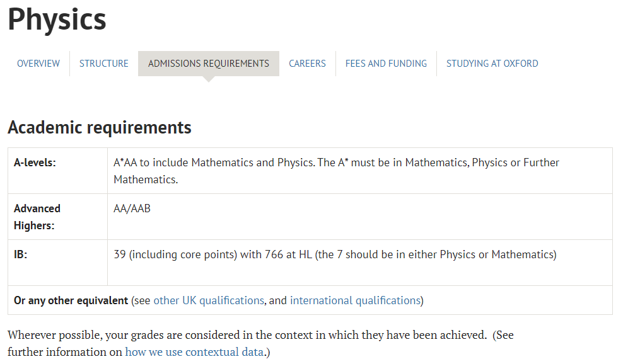
Task: Switch to the Structure tab
Action: pyautogui.click(x=103, y=64)
